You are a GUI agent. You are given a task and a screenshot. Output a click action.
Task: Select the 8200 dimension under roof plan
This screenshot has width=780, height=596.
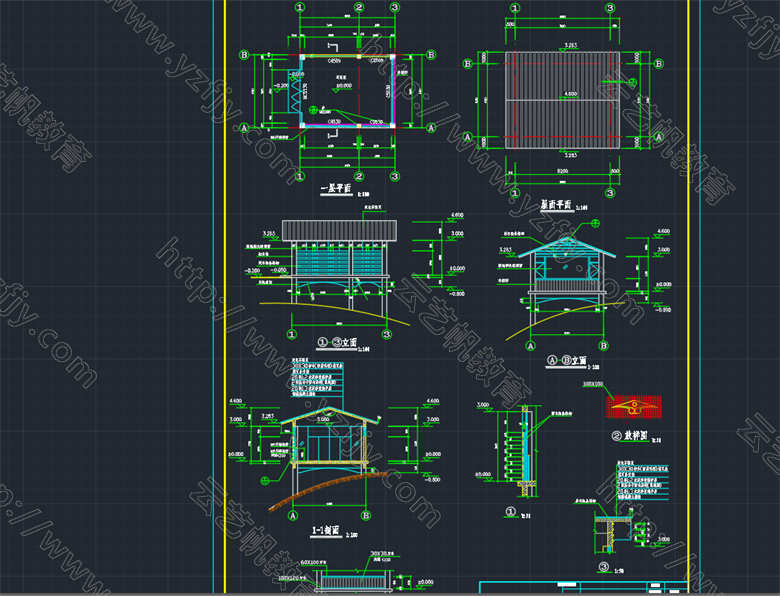click(562, 171)
